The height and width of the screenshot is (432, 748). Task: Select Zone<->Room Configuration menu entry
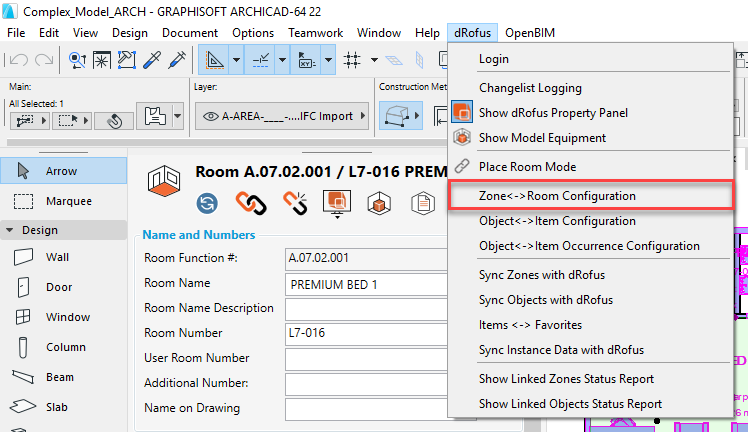pos(557,196)
